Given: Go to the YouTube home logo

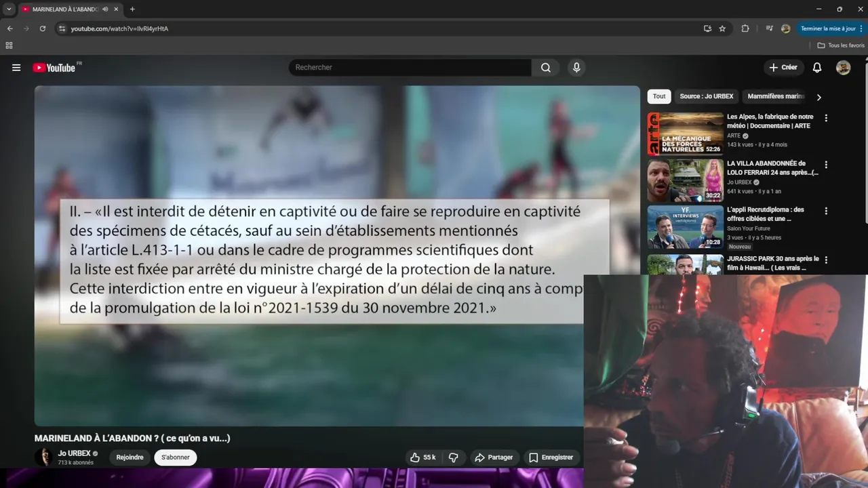Looking at the screenshot, I should tap(54, 68).
